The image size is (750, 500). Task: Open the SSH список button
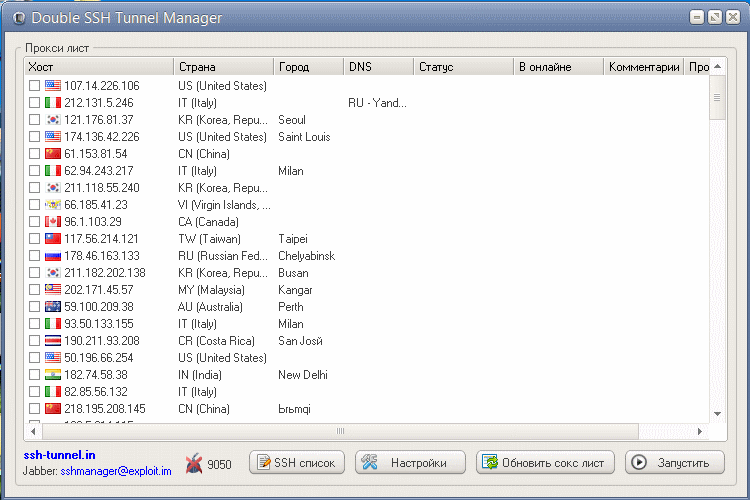tap(297, 462)
